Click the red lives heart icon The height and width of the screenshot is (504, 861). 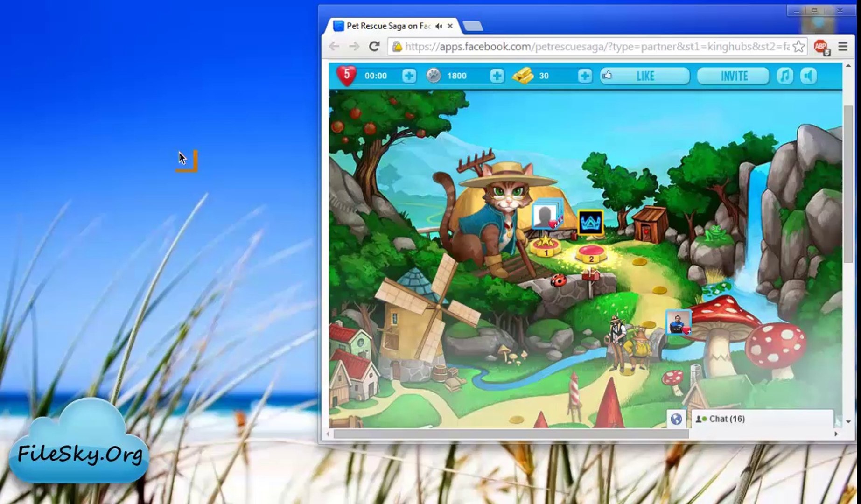click(346, 76)
